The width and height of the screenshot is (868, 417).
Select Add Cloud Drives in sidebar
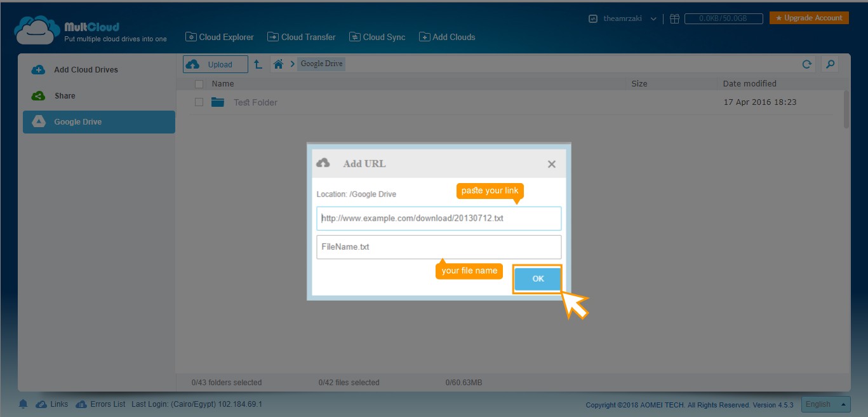(x=98, y=70)
